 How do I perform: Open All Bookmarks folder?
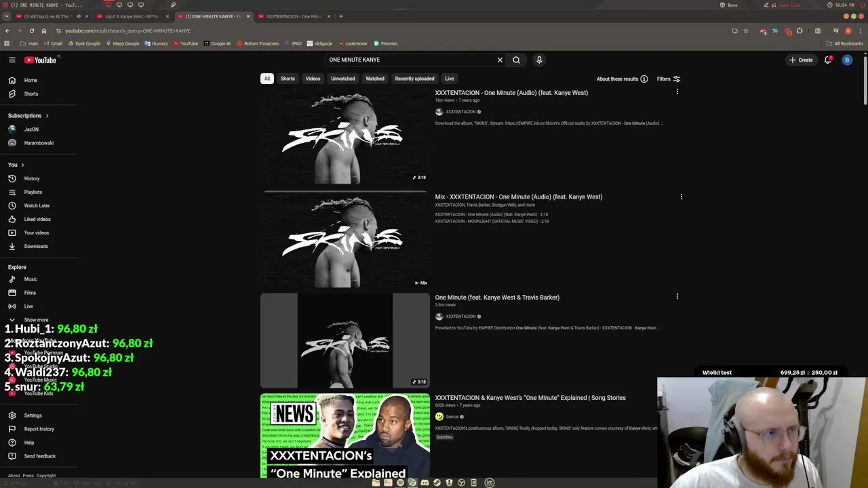844,43
